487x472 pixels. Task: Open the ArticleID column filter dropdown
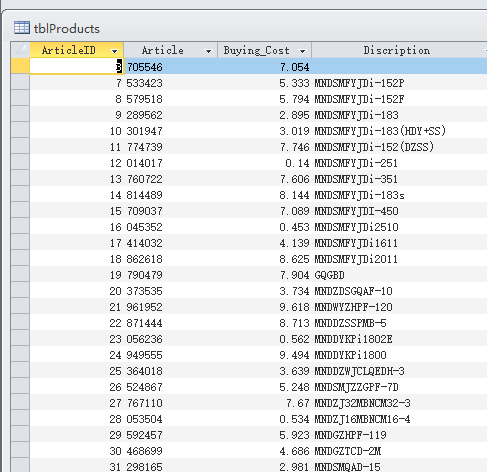point(114,51)
